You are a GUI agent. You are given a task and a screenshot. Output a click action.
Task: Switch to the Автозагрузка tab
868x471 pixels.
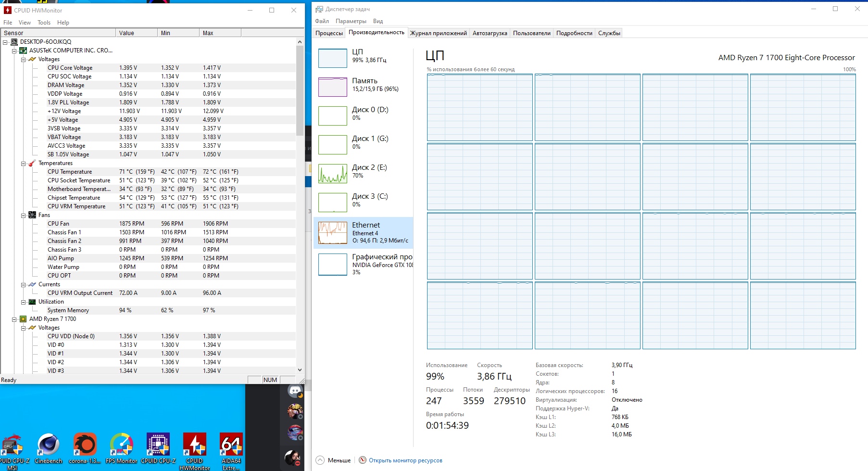click(490, 33)
